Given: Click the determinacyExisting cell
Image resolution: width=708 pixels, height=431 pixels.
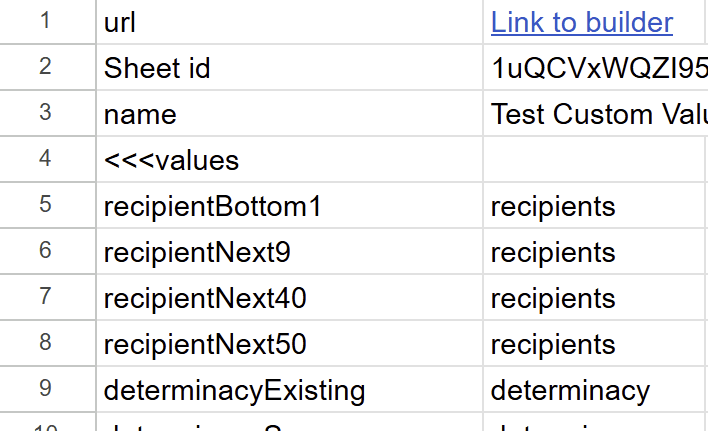Looking at the screenshot, I should coord(289,389).
